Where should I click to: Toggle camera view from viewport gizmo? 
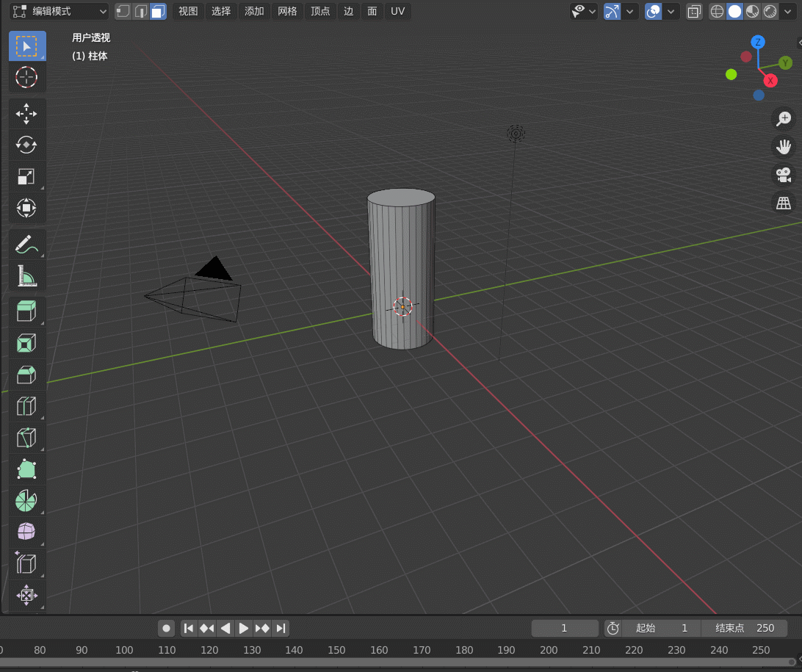click(x=783, y=174)
